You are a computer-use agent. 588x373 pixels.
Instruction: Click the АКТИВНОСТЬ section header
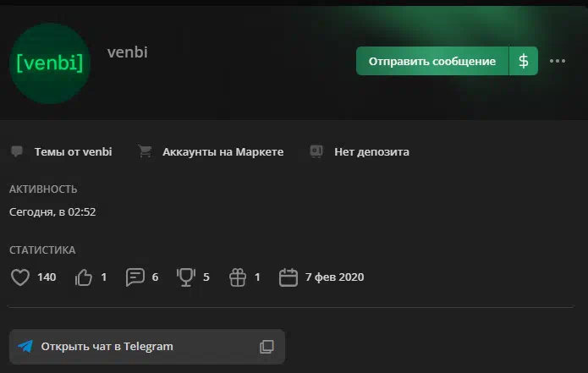tap(43, 189)
